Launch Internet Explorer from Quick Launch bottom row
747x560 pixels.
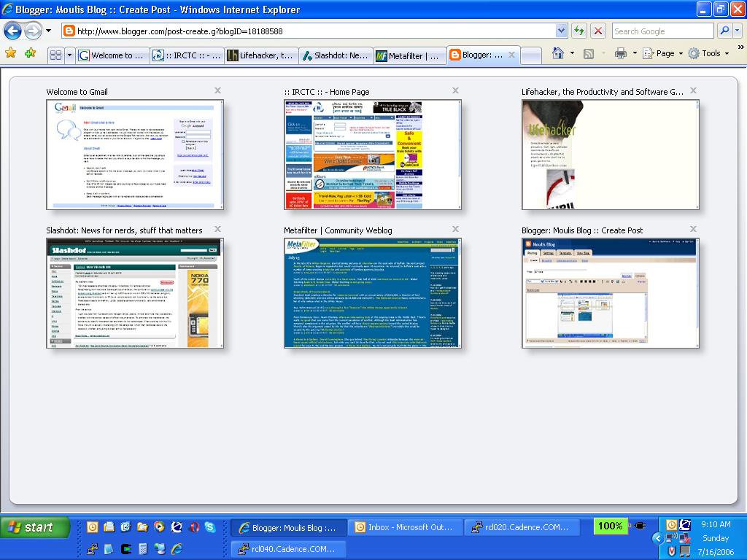click(177, 549)
